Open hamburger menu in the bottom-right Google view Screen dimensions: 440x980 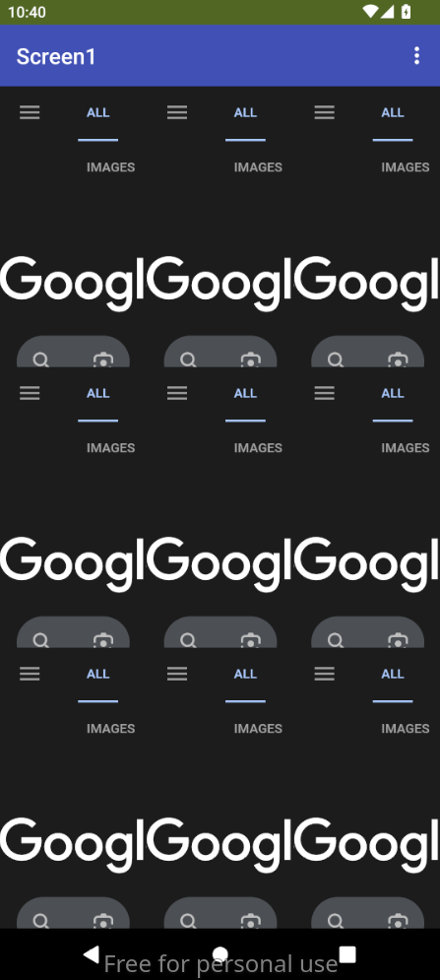coord(325,674)
